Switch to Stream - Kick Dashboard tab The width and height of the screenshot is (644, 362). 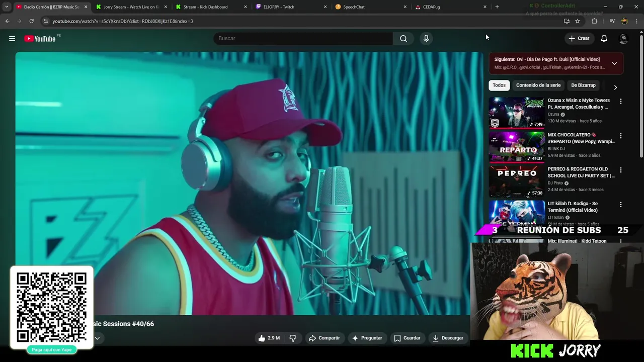point(211,7)
